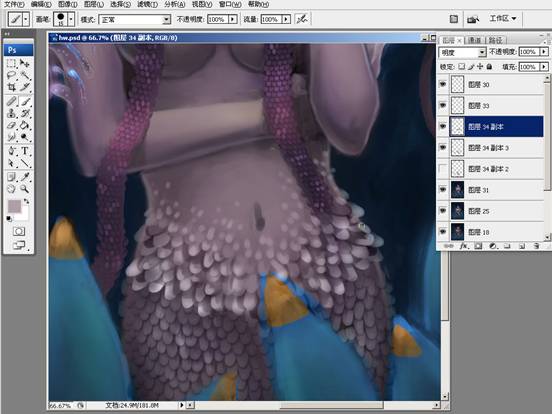
Task: Hide layer 图层 30 via eye icon
Action: [443, 84]
